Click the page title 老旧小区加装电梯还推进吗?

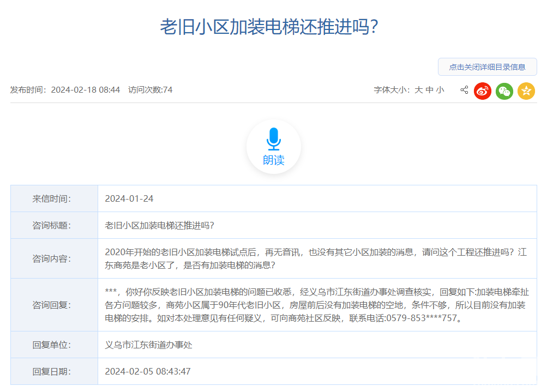(269, 27)
